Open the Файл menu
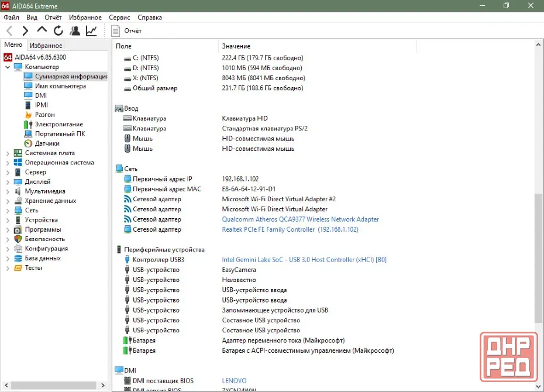The height and width of the screenshot is (392, 544). pyautogui.click(x=12, y=18)
